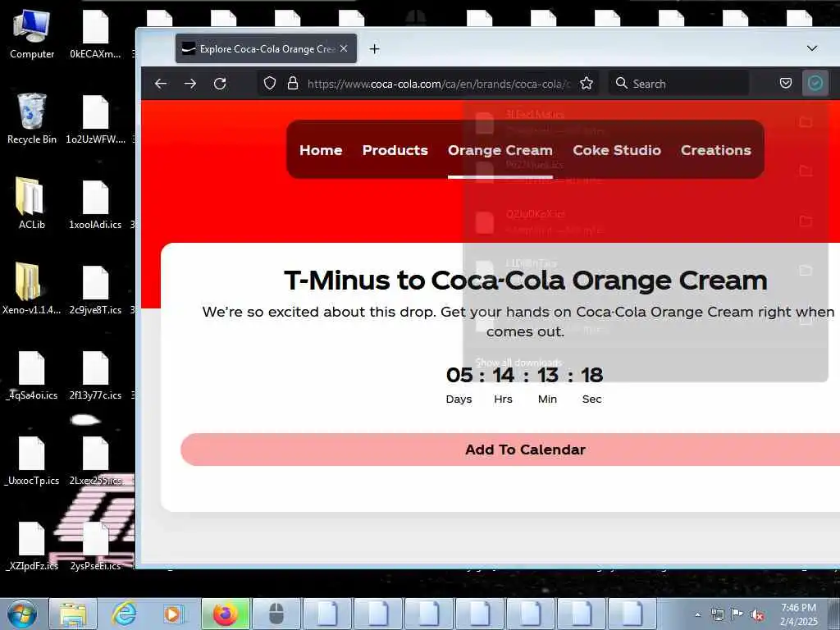Viewport: 840px width, 630px height.
Task: Reload the Coca-Cola page
Action: pyautogui.click(x=220, y=84)
